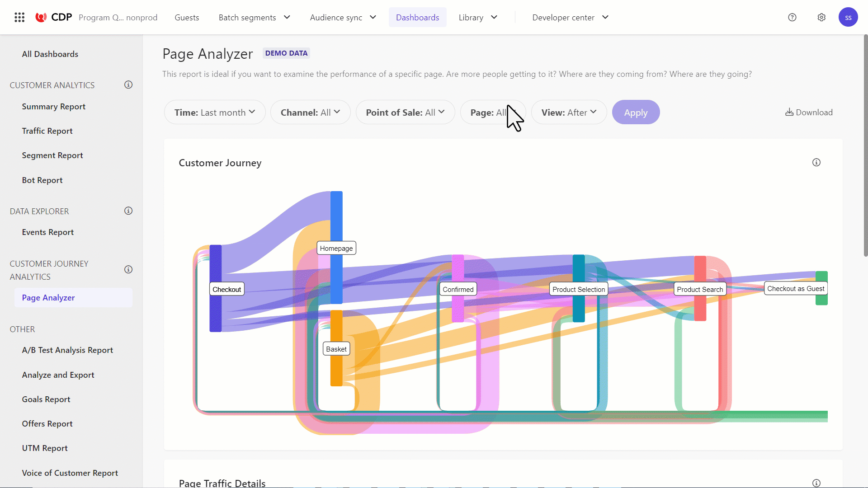Navigate to the Guests menu item

[187, 17]
